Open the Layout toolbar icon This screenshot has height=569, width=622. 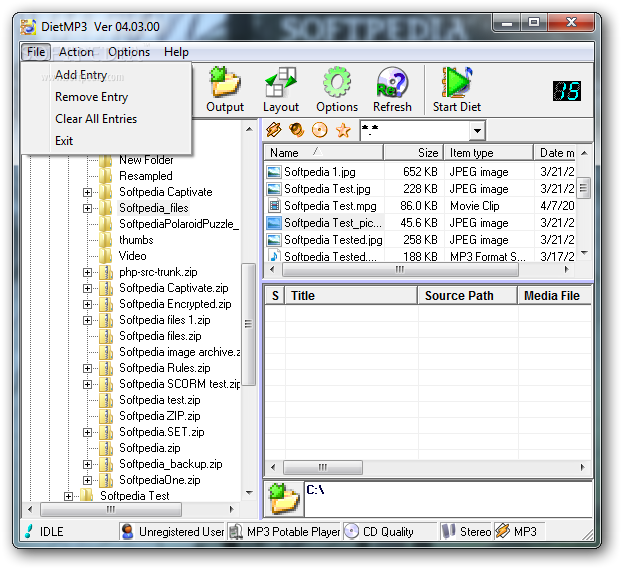[280, 83]
